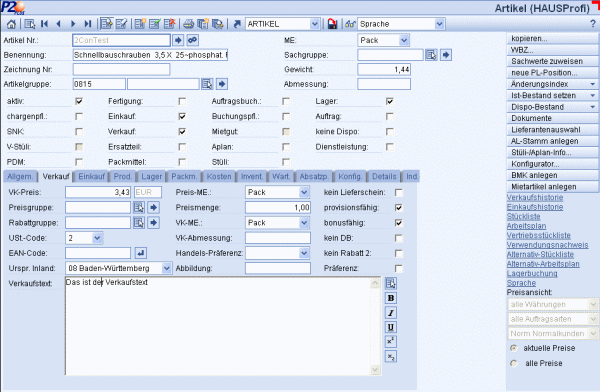Image resolution: width=600 pixels, height=392 pixels.
Task: Open the Verkaufshistorie link
Action: tap(535, 198)
